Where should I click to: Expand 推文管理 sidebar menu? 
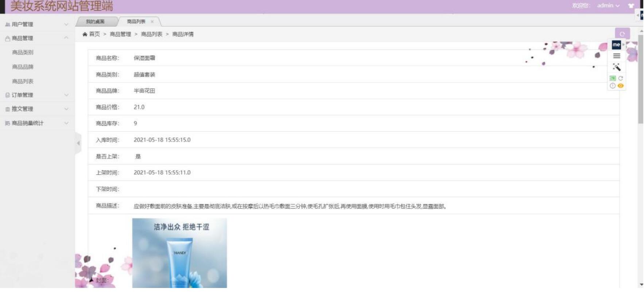click(x=37, y=109)
